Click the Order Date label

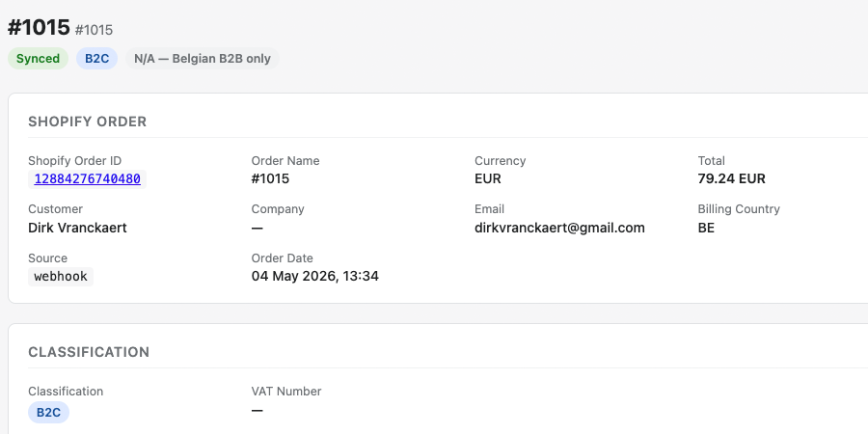click(x=282, y=258)
